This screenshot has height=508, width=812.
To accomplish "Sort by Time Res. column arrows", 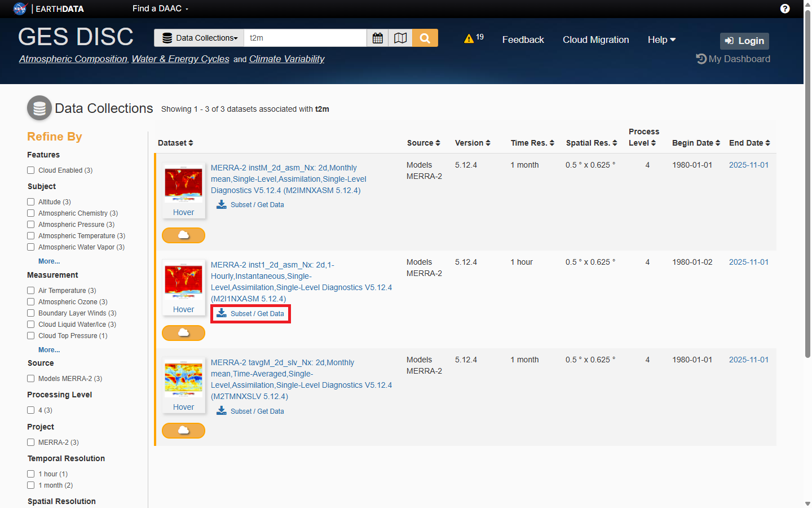I will click(x=552, y=143).
